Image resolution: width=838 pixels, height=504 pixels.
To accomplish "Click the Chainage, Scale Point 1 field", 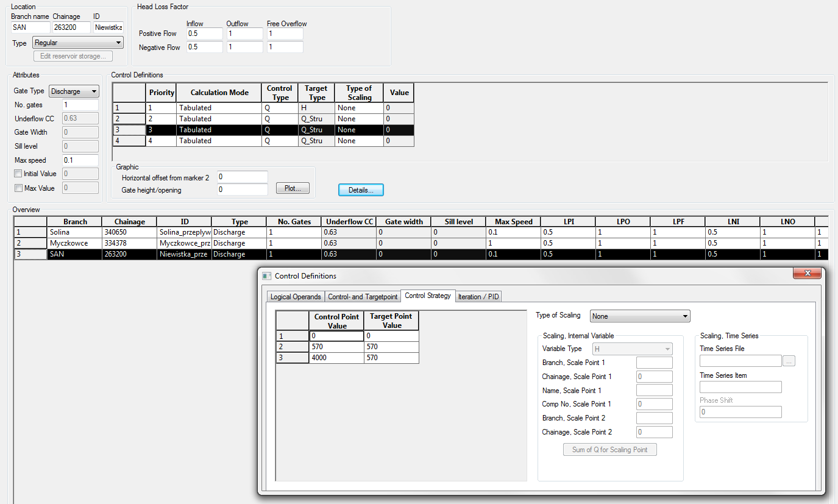I will pos(655,377).
